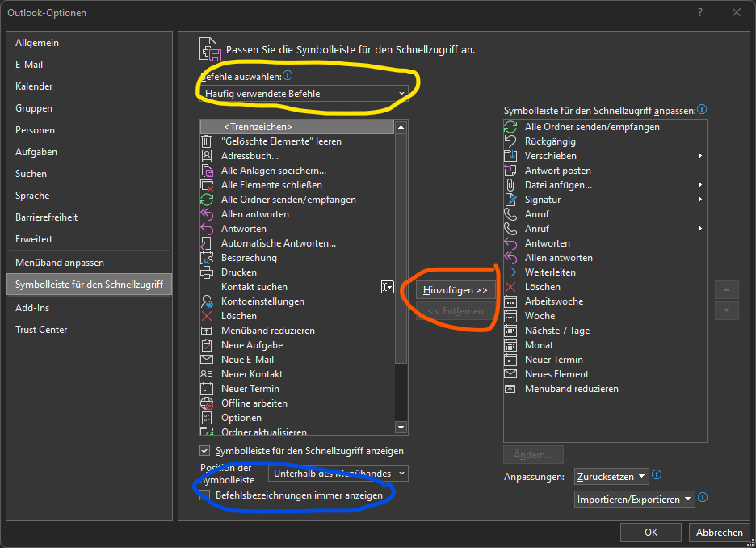This screenshot has width=756, height=548.
Task: Click the Arbeitswoche calendar icon
Action: tap(510, 301)
